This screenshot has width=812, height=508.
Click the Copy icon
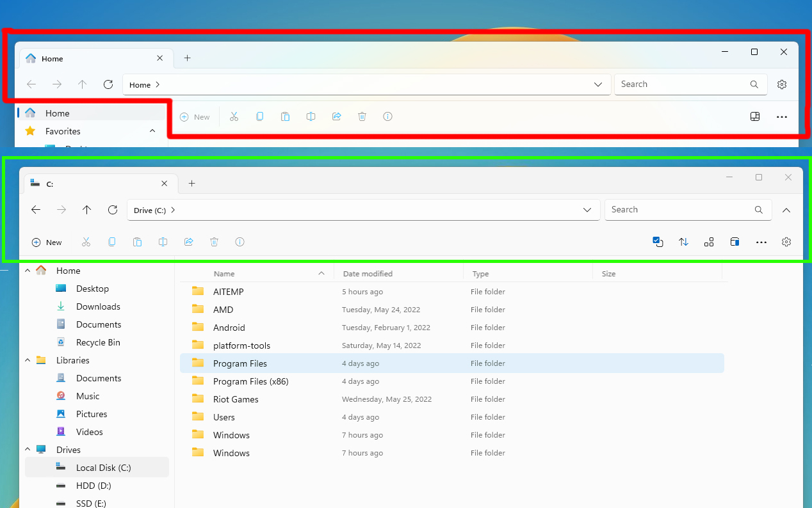[112, 242]
